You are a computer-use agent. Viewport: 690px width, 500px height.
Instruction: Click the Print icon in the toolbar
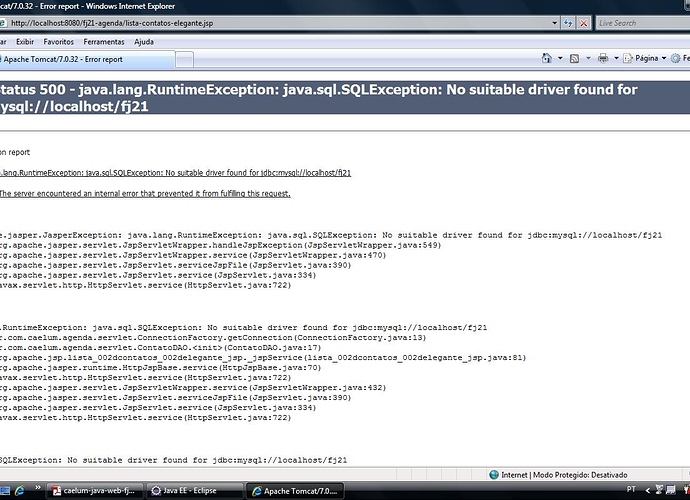[603, 58]
